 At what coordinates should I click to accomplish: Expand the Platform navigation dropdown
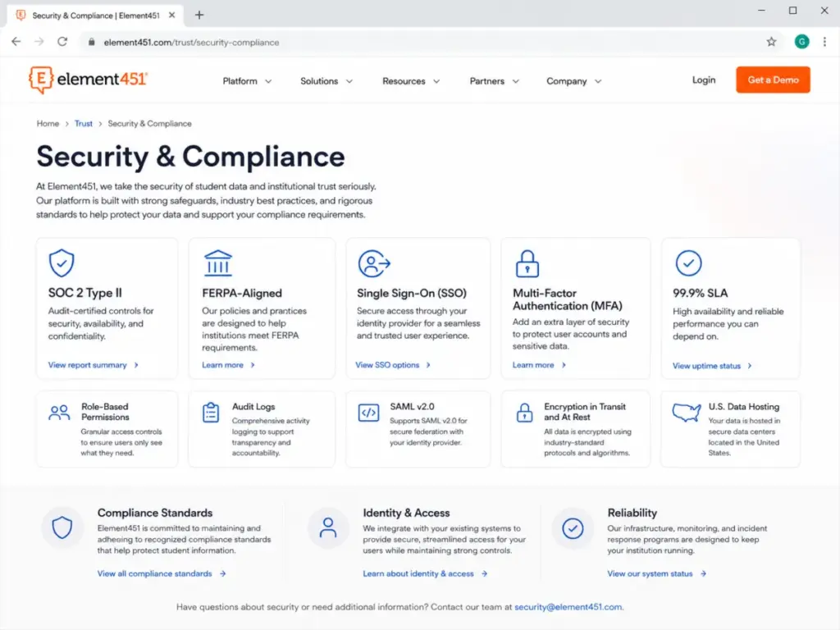click(247, 81)
